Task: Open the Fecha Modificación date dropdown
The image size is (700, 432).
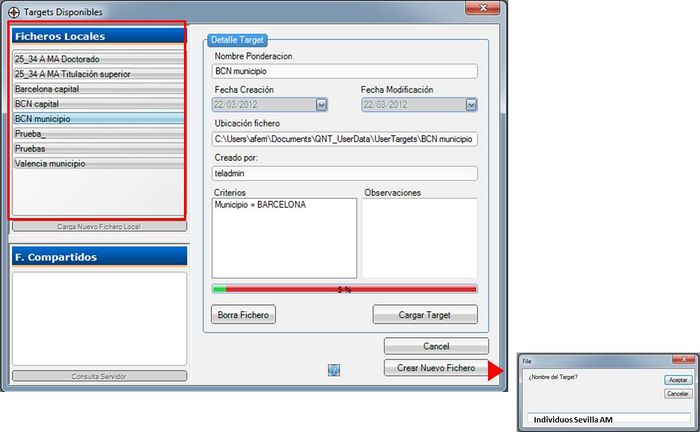Action: [x=469, y=104]
